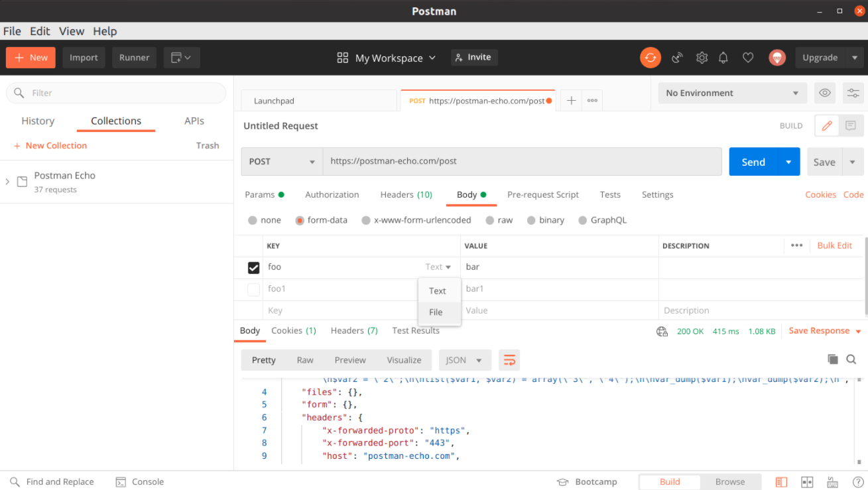Open the Upgrade dropdown arrow
Screen dimensions: 868x490
click(853, 58)
